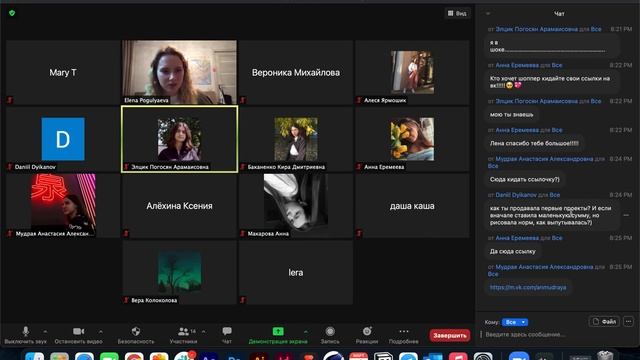Click the 8:21 PM timestamp in chat
The image size is (640, 360).
click(621, 29)
